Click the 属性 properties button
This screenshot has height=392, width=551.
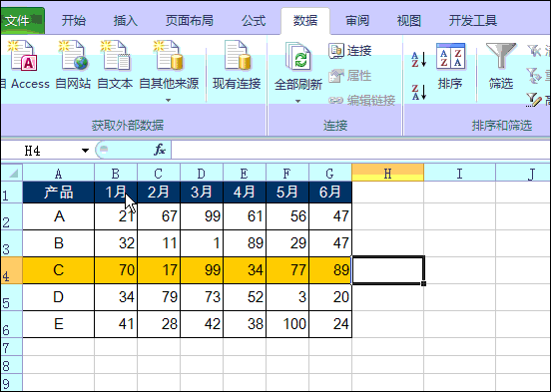click(350, 76)
